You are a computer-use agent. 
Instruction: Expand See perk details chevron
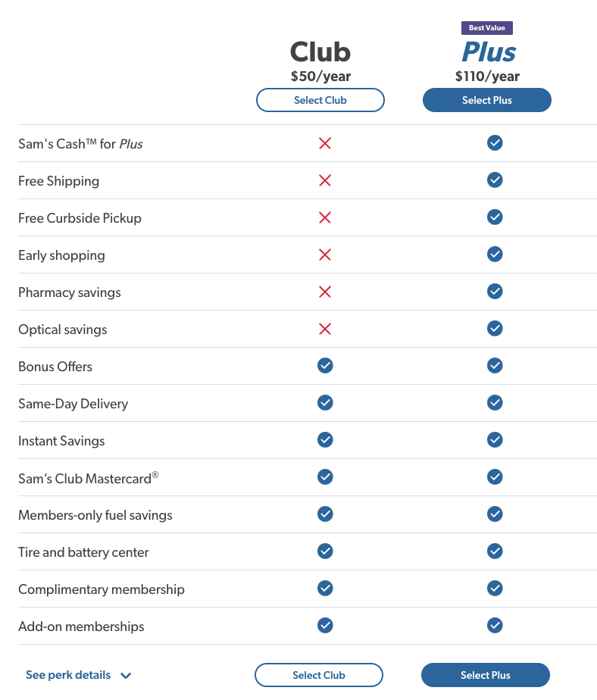(126, 676)
